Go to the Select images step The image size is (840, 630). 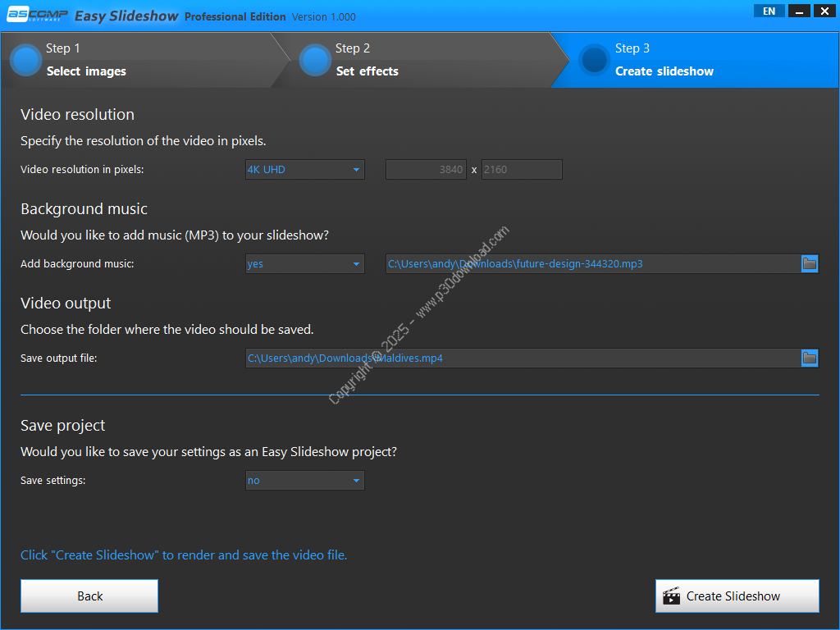click(86, 71)
